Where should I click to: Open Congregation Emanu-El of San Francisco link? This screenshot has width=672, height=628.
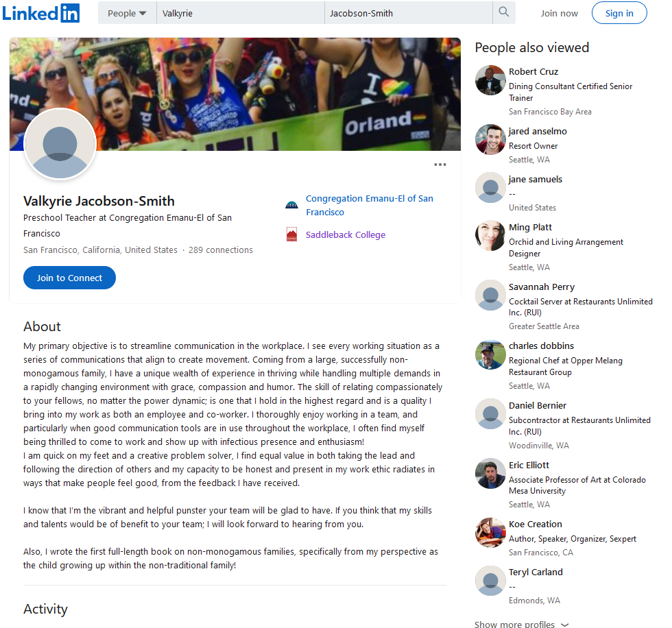[370, 205]
